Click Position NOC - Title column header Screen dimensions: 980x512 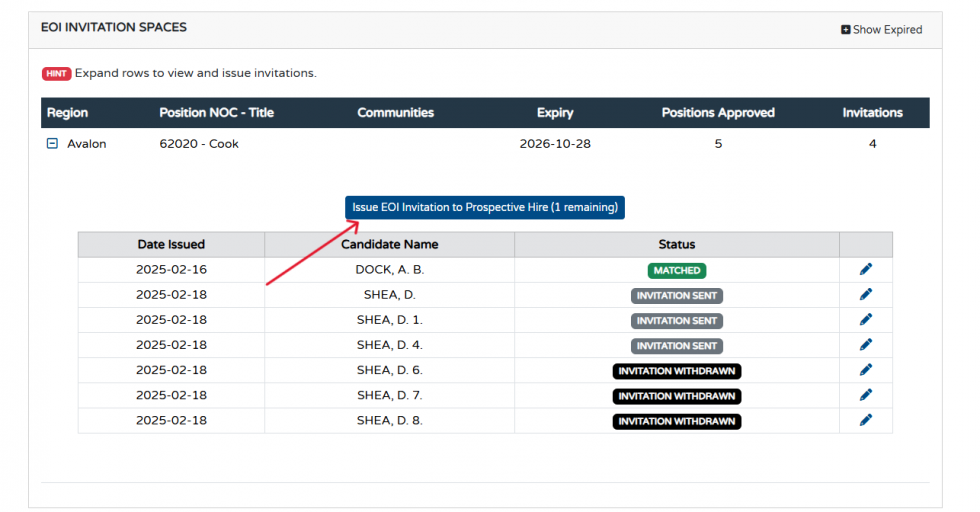pos(216,113)
